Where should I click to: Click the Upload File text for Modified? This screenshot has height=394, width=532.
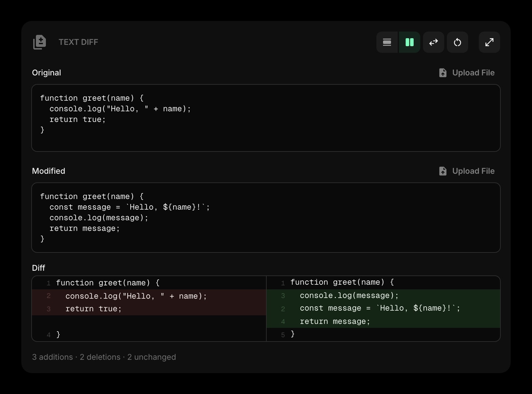click(473, 171)
